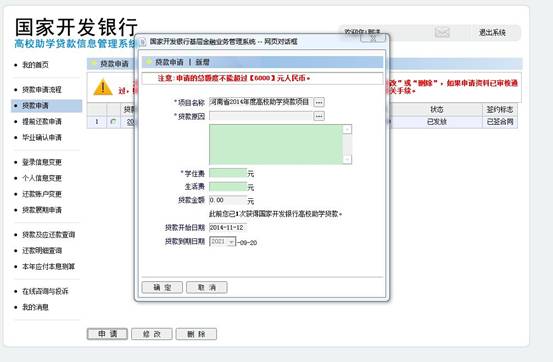The height and width of the screenshot is (362, 553).
Task: Click the 已签合同 cell
Action: [500, 122]
